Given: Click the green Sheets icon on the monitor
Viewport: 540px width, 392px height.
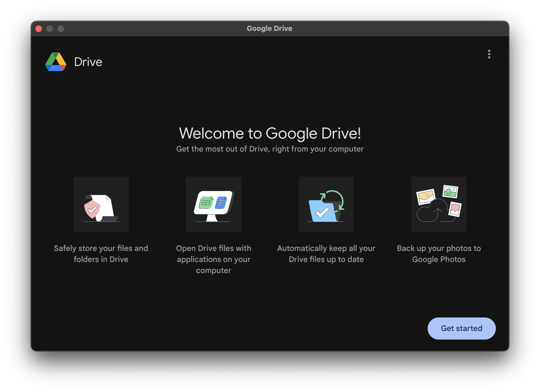Looking at the screenshot, I should point(206,203).
